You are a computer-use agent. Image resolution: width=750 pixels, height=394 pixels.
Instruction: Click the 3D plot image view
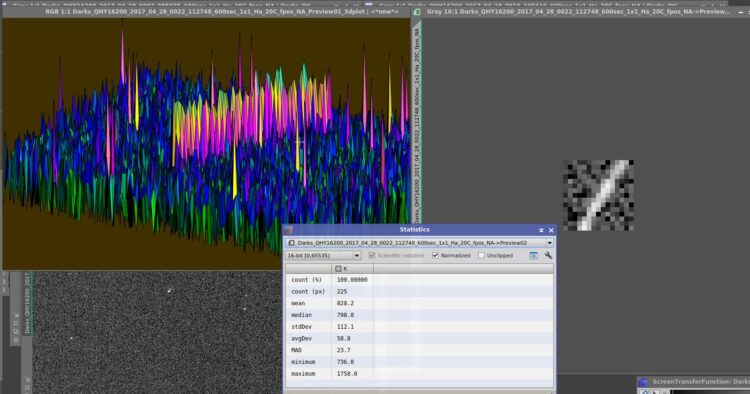click(x=206, y=143)
